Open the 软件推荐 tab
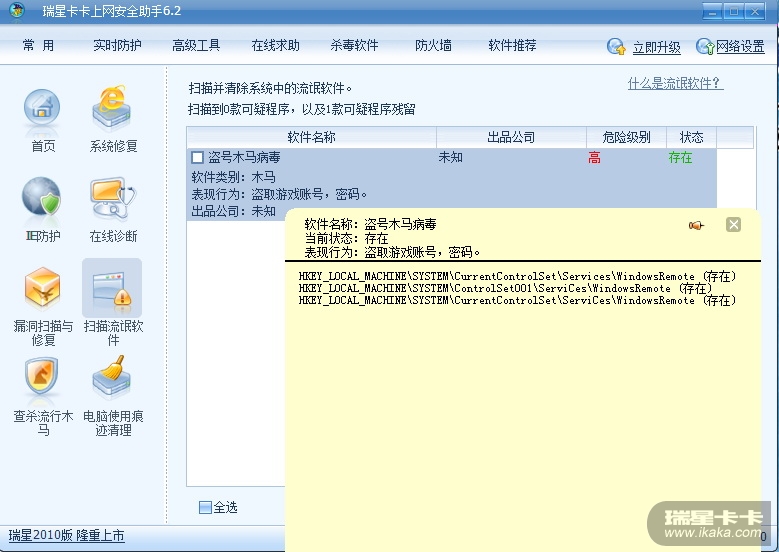 (x=512, y=46)
